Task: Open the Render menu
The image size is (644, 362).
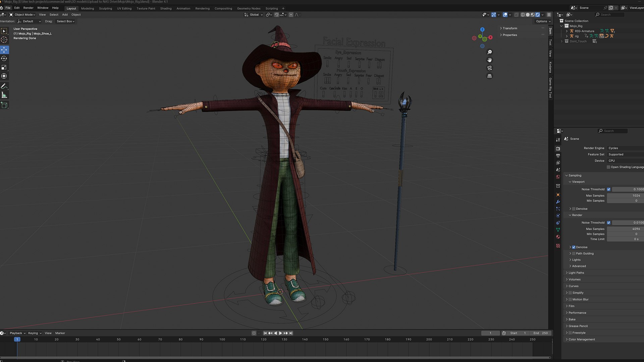Action: tap(28, 8)
